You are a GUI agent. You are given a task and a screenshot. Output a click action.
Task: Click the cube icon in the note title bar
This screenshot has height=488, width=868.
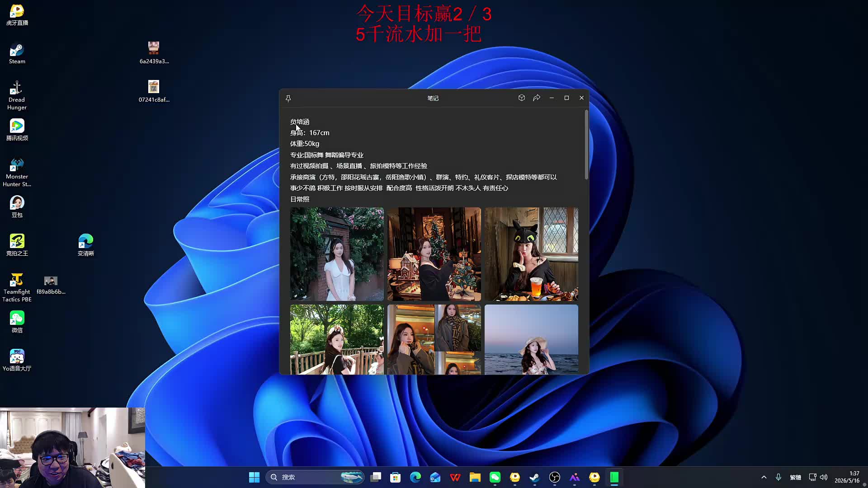pos(521,98)
